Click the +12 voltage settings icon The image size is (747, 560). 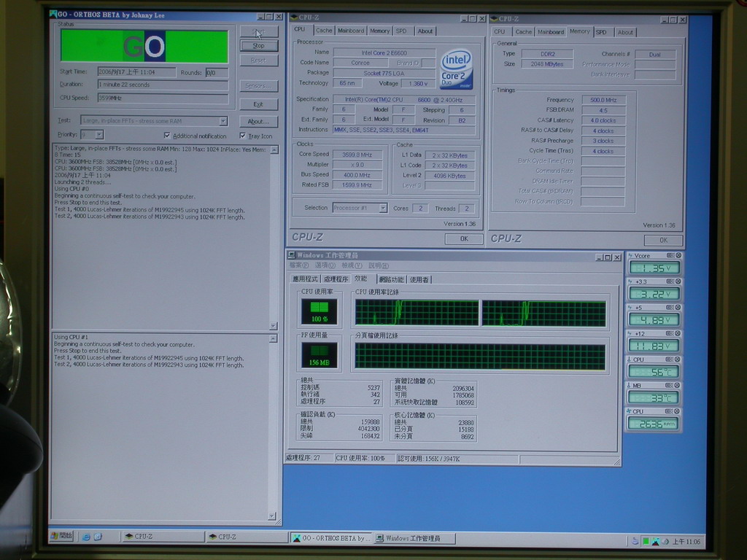[670, 333]
